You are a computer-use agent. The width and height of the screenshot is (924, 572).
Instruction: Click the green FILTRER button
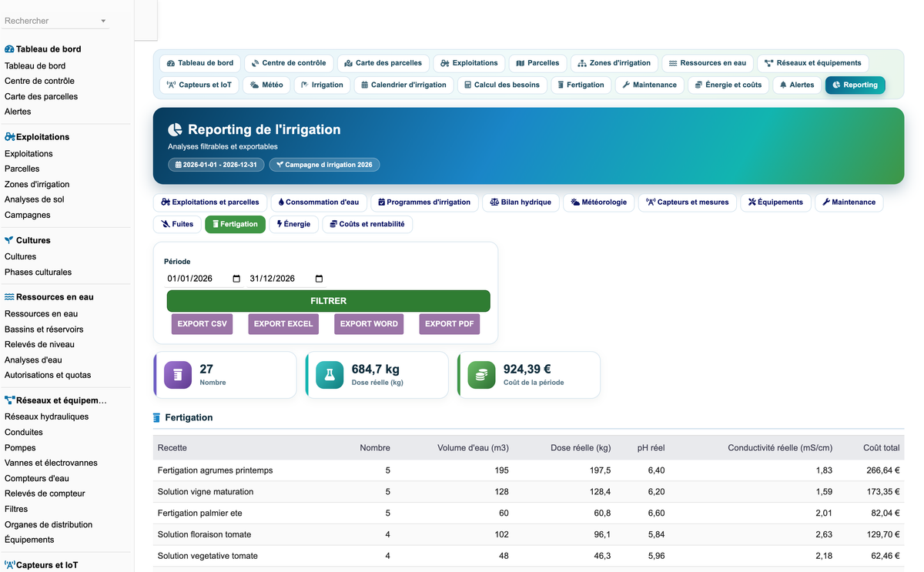coord(329,301)
